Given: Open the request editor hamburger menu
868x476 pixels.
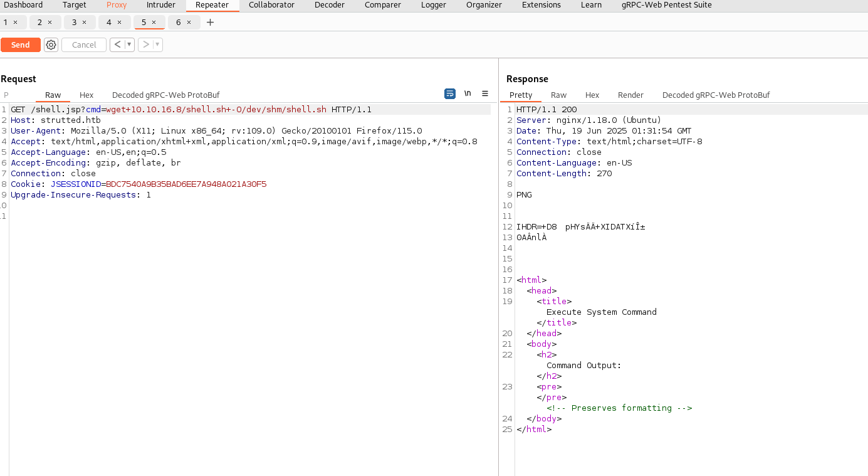Looking at the screenshot, I should (x=485, y=93).
